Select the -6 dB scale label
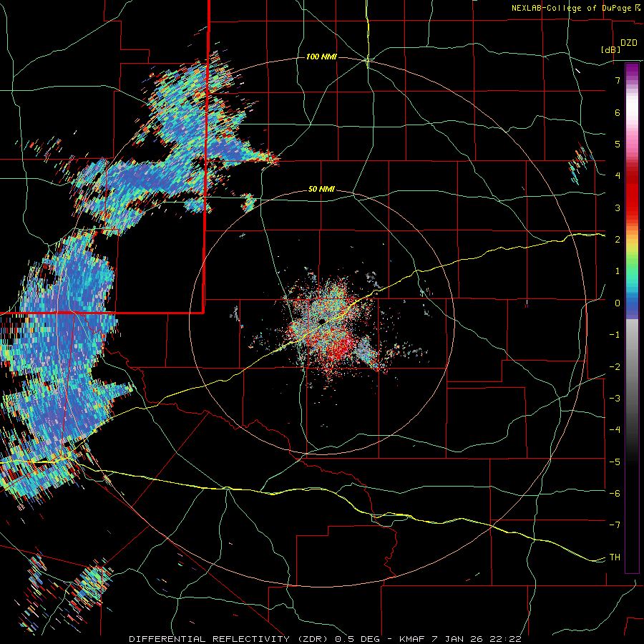Viewport: 644px width, 644px height. [615, 494]
